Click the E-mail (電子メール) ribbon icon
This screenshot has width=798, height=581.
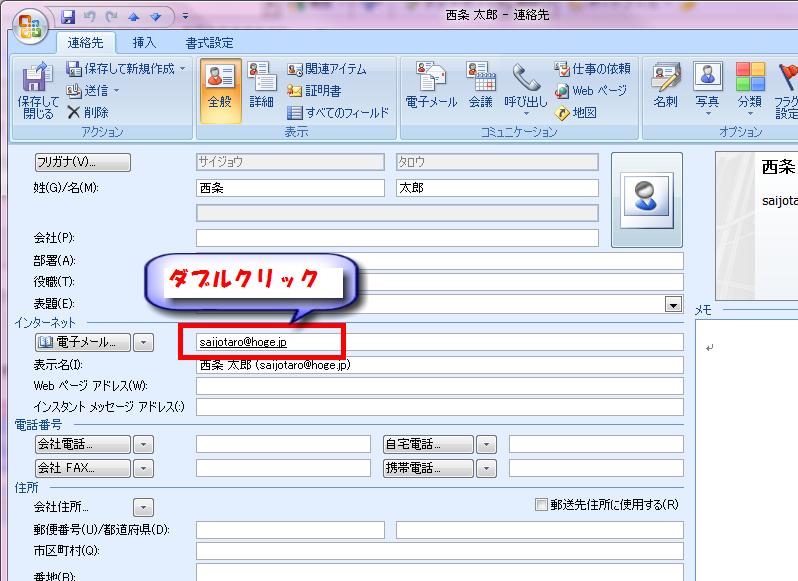coord(431,79)
